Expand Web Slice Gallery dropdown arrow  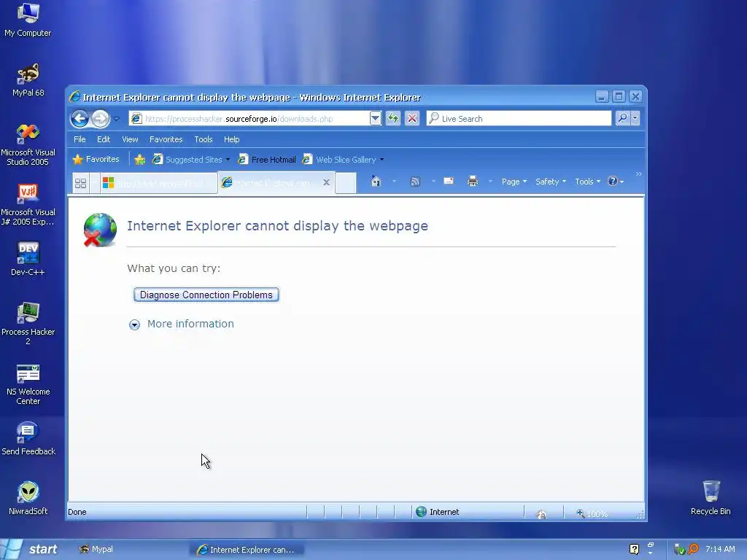(382, 160)
